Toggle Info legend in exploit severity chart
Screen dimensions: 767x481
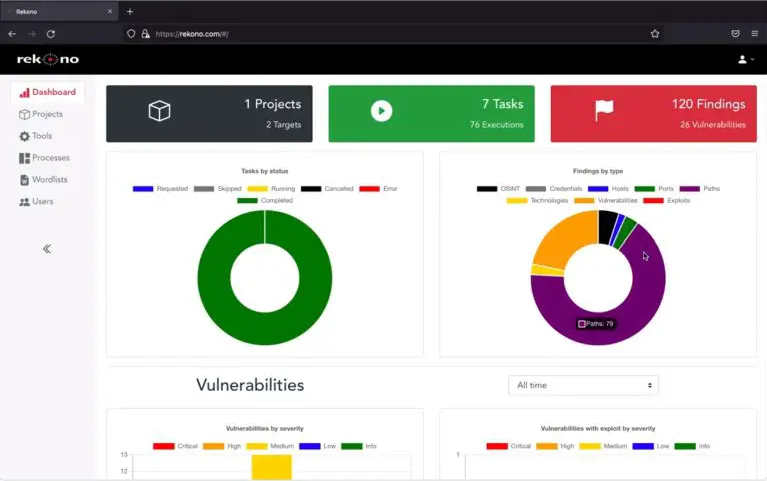692,446
